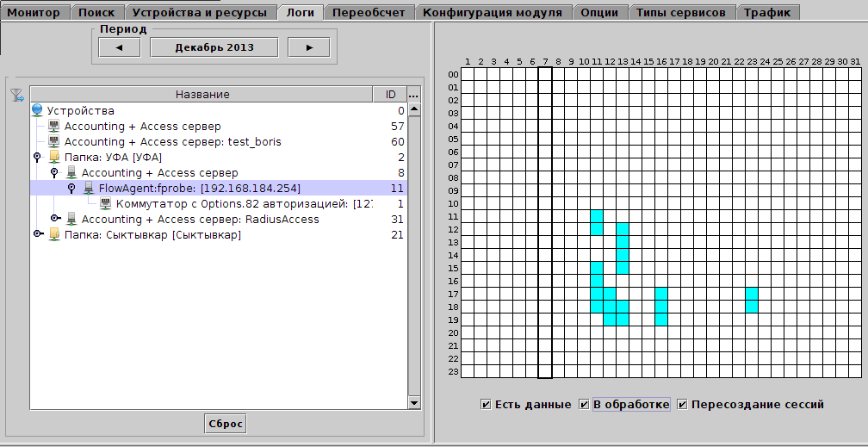Click the Папка: Сыктывкар folder icon

[x=54, y=234]
